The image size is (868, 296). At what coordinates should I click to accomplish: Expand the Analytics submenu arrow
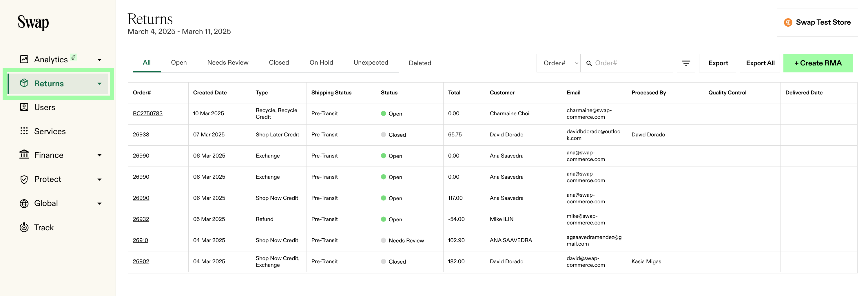tap(99, 60)
